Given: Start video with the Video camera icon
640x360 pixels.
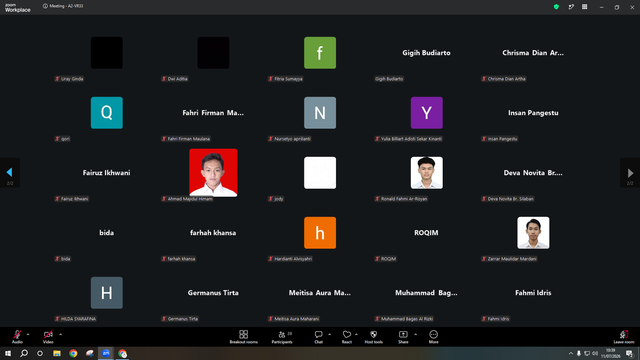Looking at the screenshot, I should [48, 335].
